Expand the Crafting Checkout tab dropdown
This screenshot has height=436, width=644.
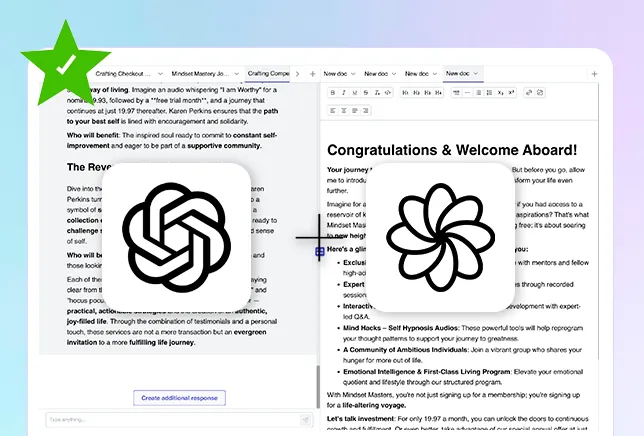[x=162, y=74]
